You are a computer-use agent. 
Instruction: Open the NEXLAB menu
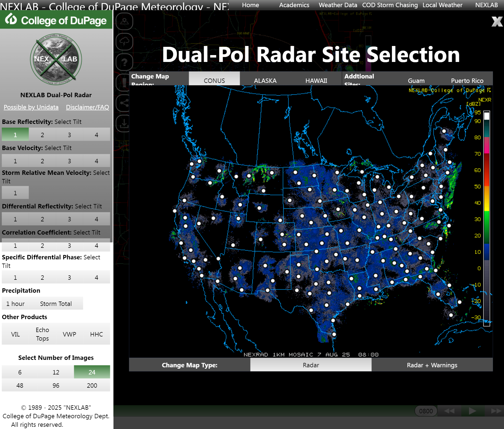pos(487,5)
